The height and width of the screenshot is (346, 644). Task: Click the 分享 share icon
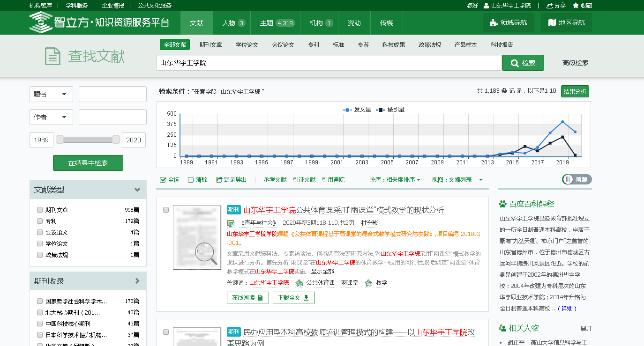(x=550, y=6)
